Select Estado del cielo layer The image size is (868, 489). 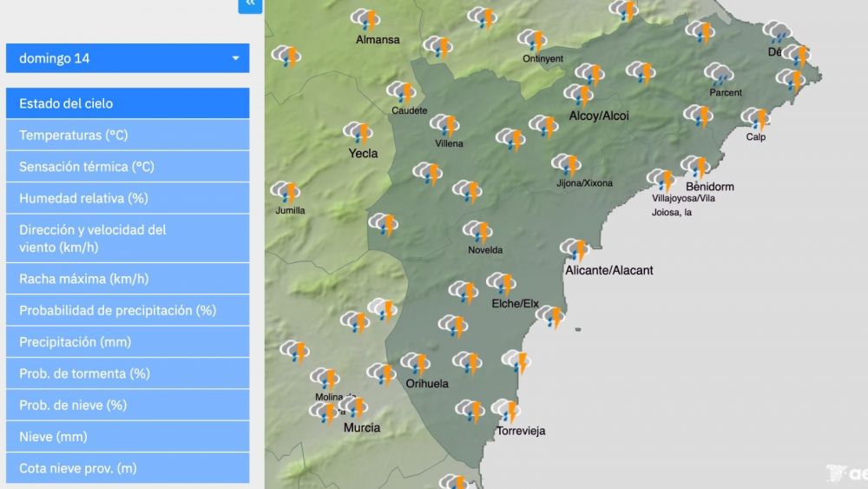click(x=128, y=103)
